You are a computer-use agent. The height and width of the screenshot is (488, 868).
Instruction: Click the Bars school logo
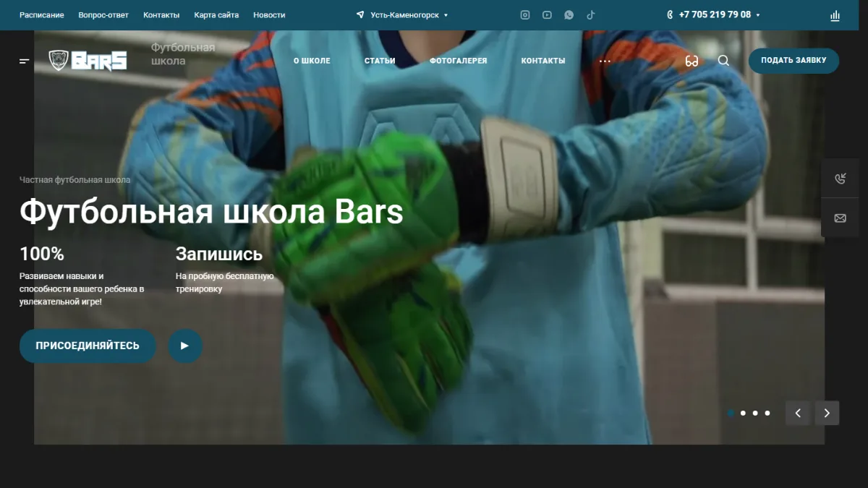(x=88, y=61)
